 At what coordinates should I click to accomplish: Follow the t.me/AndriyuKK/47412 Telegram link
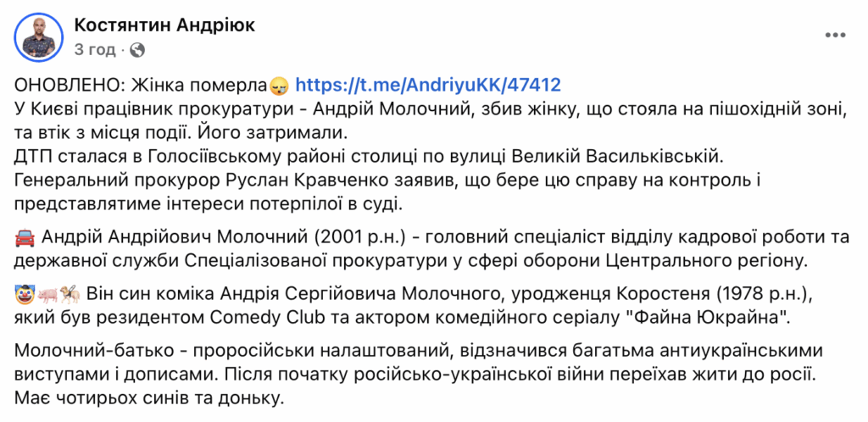pyautogui.click(x=428, y=85)
